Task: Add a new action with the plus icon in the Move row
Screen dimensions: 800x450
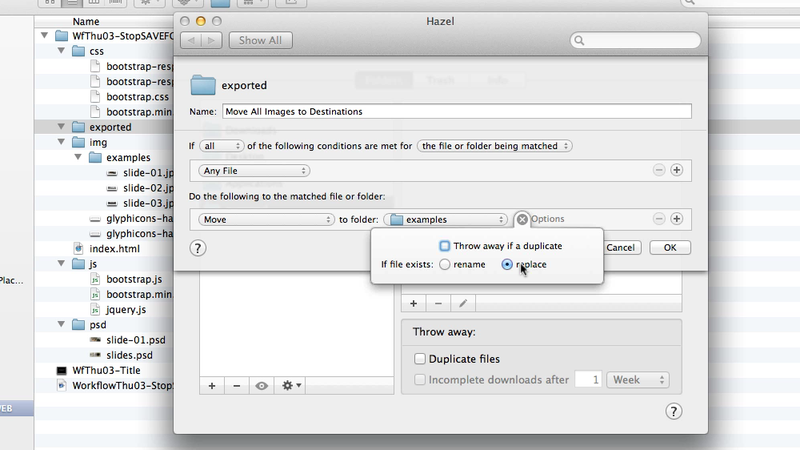Action: (676, 219)
